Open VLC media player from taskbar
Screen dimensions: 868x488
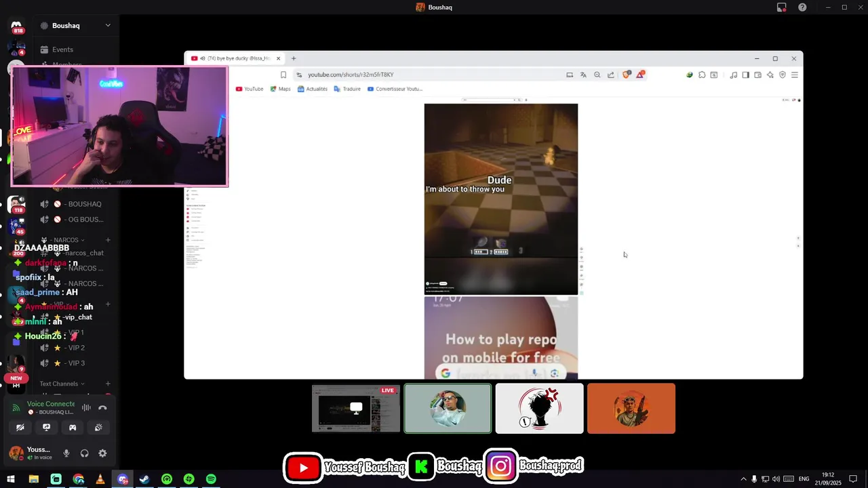[x=100, y=479]
